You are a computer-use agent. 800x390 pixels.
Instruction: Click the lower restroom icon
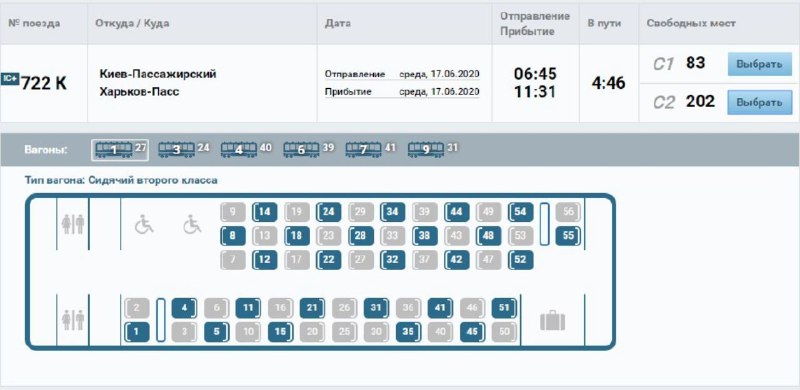73,320
